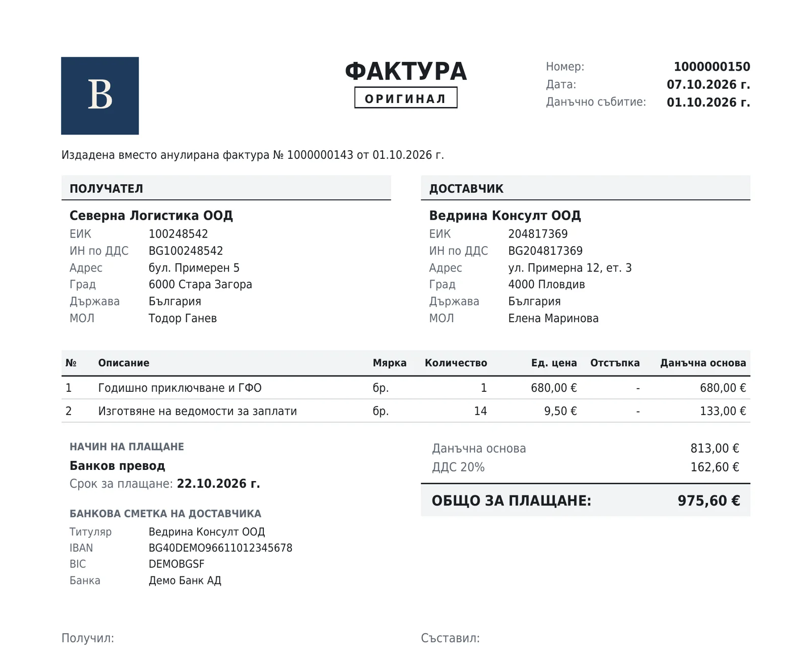Image resolution: width=812 pixels, height=647 pixels.
Task: Click line amount 133,00 €
Action: (723, 411)
